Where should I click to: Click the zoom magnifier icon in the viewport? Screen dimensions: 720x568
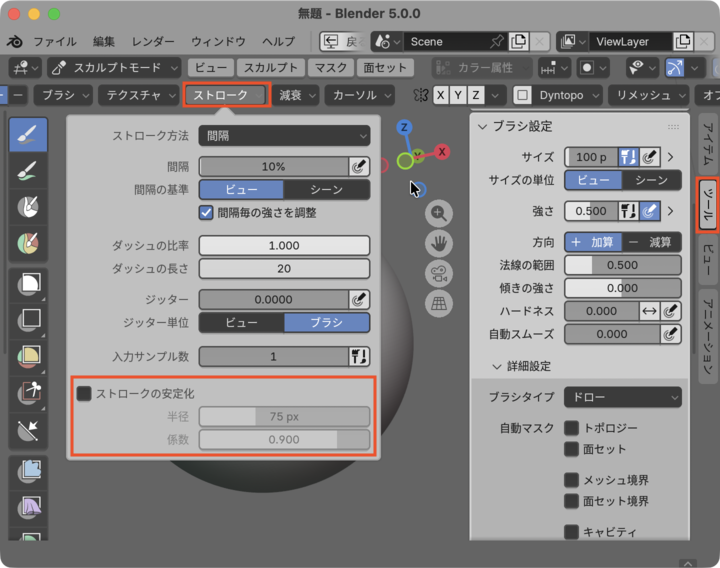click(438, 214)
